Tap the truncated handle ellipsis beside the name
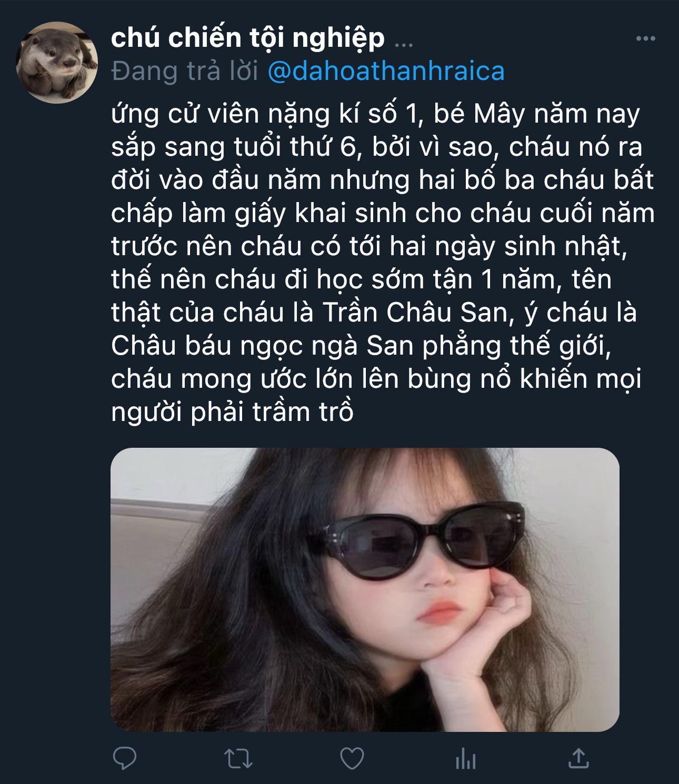 tap(404, 42)
